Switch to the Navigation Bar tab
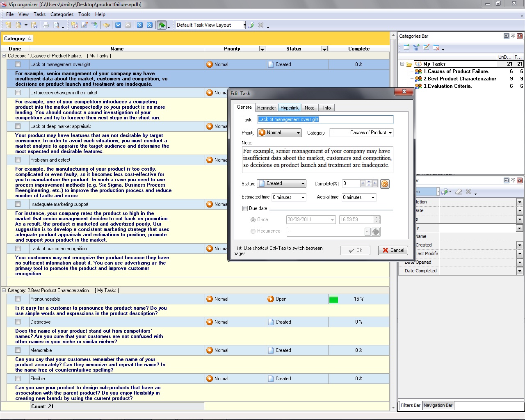This screenshot has height=420, width=525. point(438,405)
